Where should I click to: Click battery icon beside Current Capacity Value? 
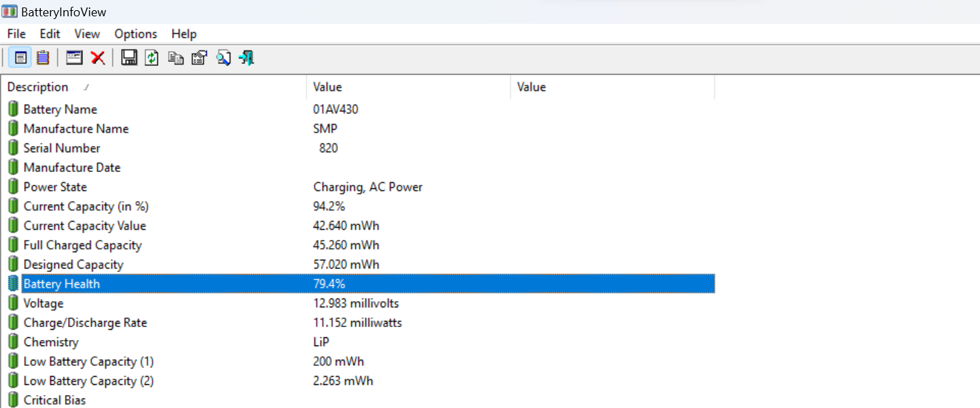(14, 225)
